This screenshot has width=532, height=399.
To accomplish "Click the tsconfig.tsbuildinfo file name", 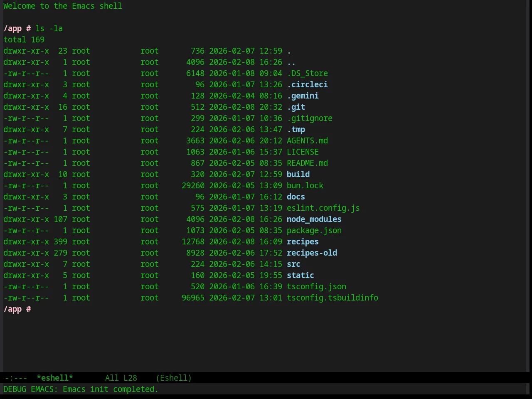I will tap(332, 298).
